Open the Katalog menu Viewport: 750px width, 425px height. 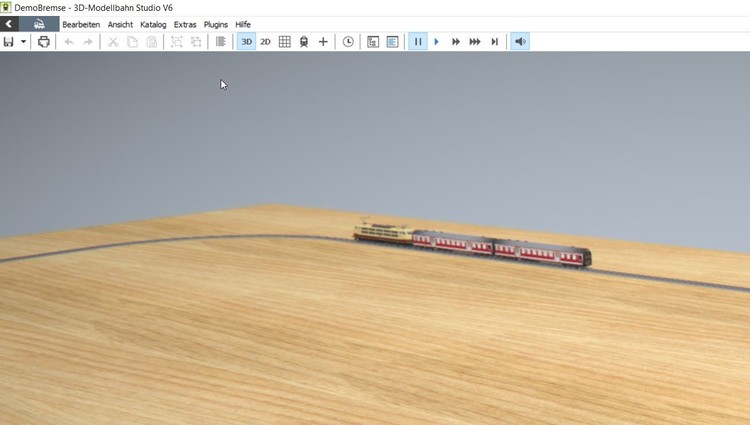point(153,24)
